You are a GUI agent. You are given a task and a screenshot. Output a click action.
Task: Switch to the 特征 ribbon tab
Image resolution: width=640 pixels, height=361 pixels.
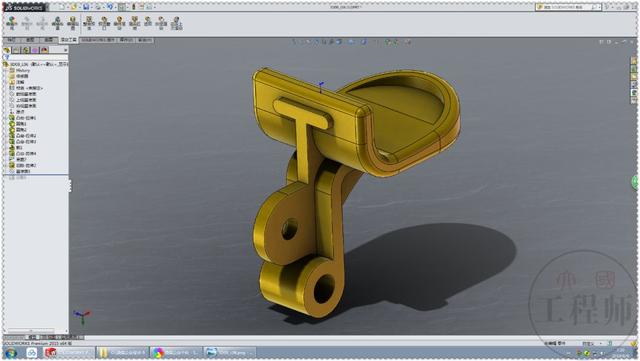(x=11, y=40)
